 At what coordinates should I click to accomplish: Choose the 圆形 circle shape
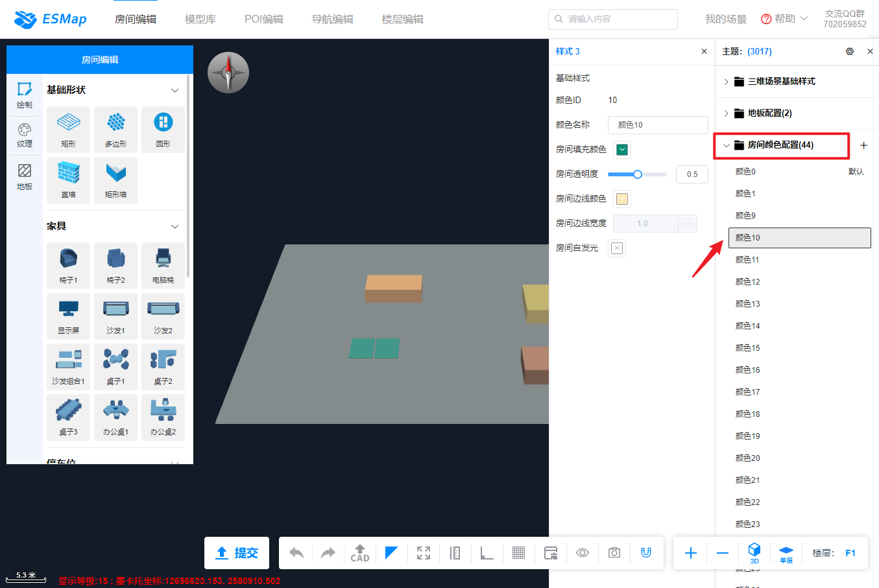point(163,130)
